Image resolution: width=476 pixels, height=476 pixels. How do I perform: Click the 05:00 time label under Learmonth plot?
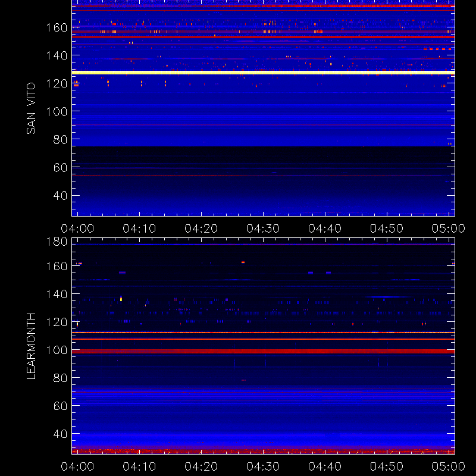pos(449,466)
